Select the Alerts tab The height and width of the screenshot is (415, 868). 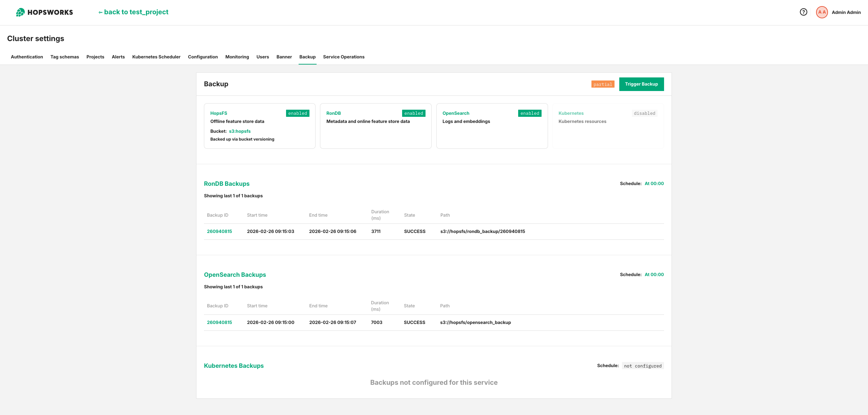click(118, 57)
